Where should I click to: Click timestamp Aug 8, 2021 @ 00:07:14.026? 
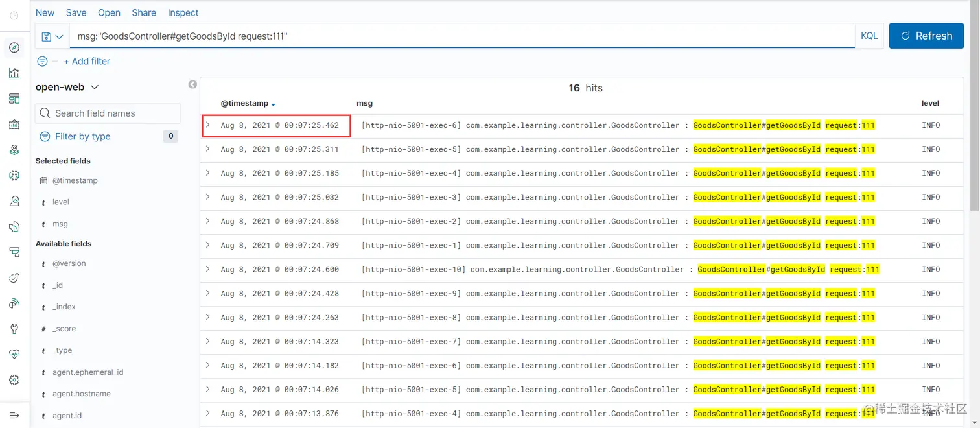pos(279,389)
